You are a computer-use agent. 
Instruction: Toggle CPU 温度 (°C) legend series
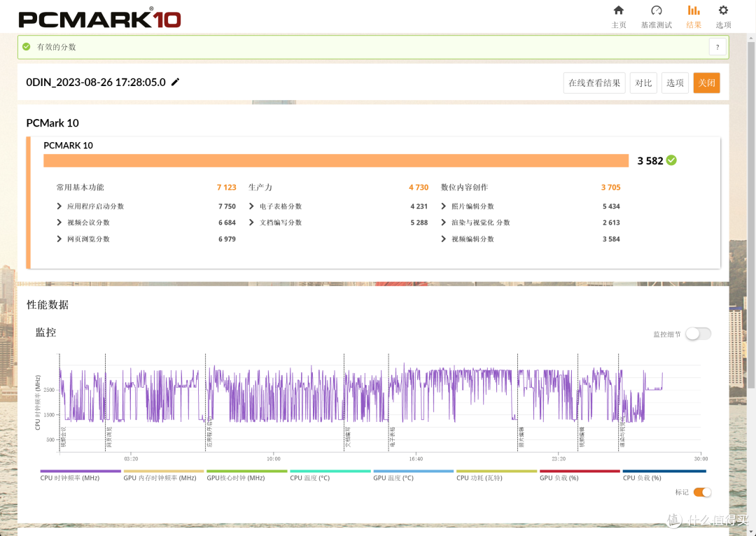(330, 475)
